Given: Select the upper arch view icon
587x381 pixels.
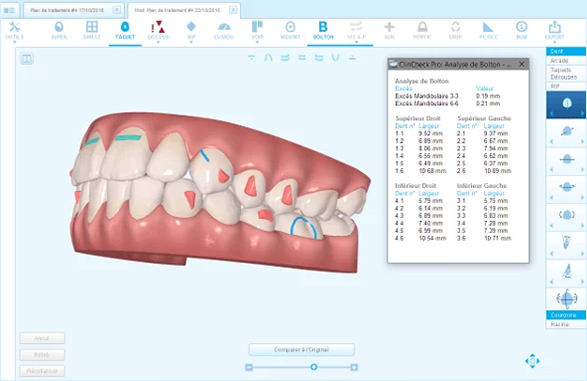Looking at the screenshot, I should click(268, 58).
